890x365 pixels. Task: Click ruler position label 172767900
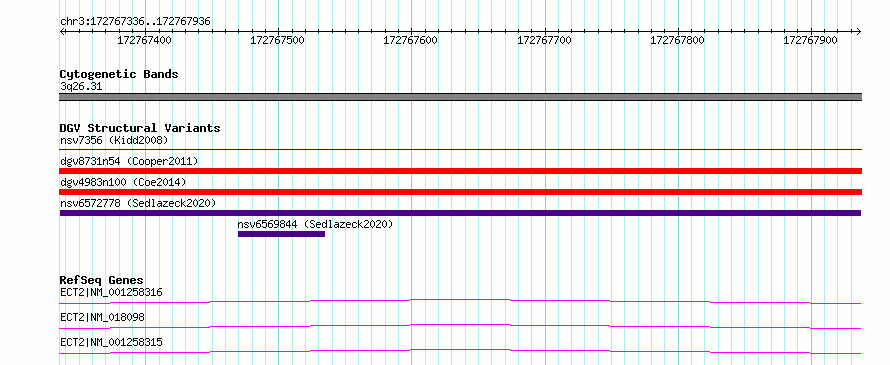tap(811, 40)
